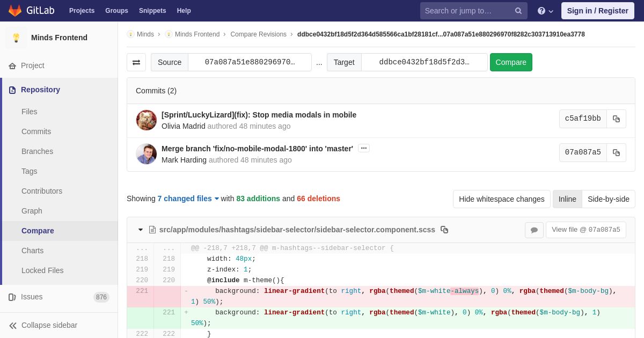The width and height of the screenshot is (644, 338).
Task: Click Collapse sidebar chevrons
Action: (x=13, y=325)
